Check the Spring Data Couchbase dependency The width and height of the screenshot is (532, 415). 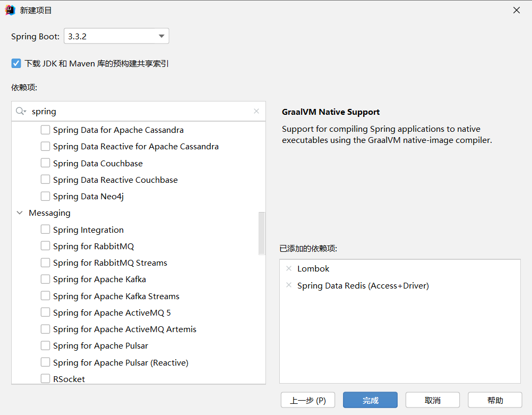[45, 163]
